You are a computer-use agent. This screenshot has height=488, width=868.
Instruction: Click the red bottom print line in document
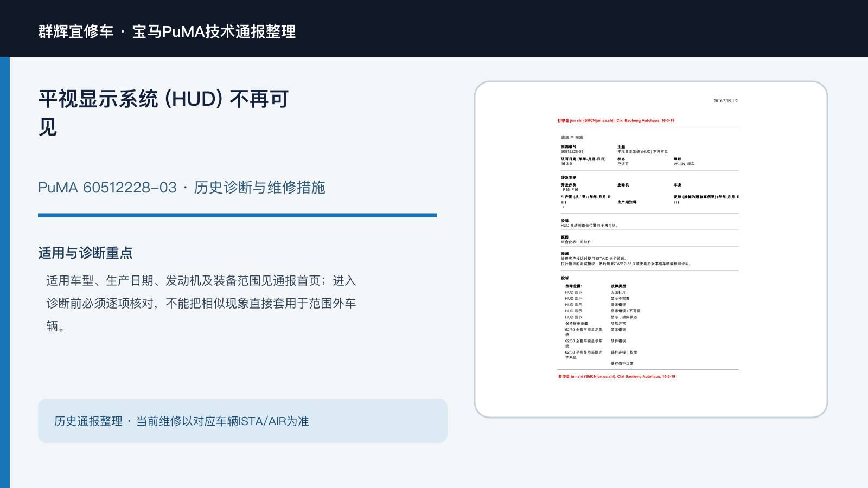617,376
